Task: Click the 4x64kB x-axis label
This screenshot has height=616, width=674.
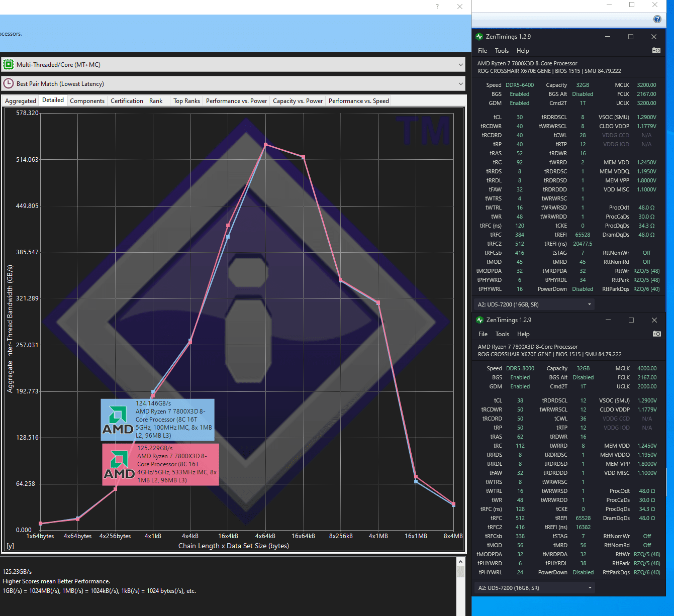Action: click(x=265, y=536)
